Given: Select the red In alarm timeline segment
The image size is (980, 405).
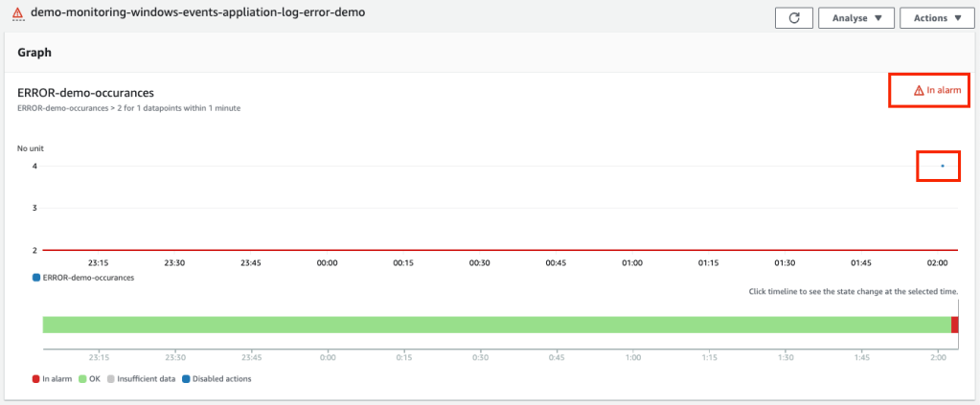Looking at the screenshot, I should 954,325.
